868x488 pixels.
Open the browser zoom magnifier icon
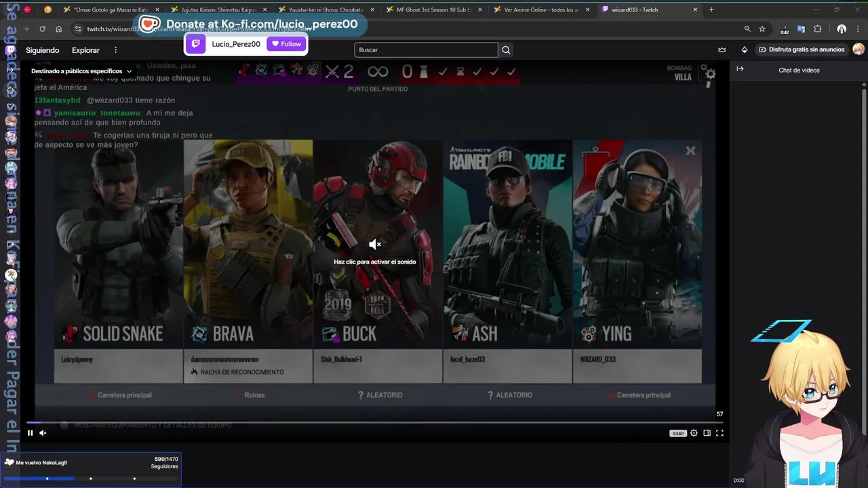[747, 29]
